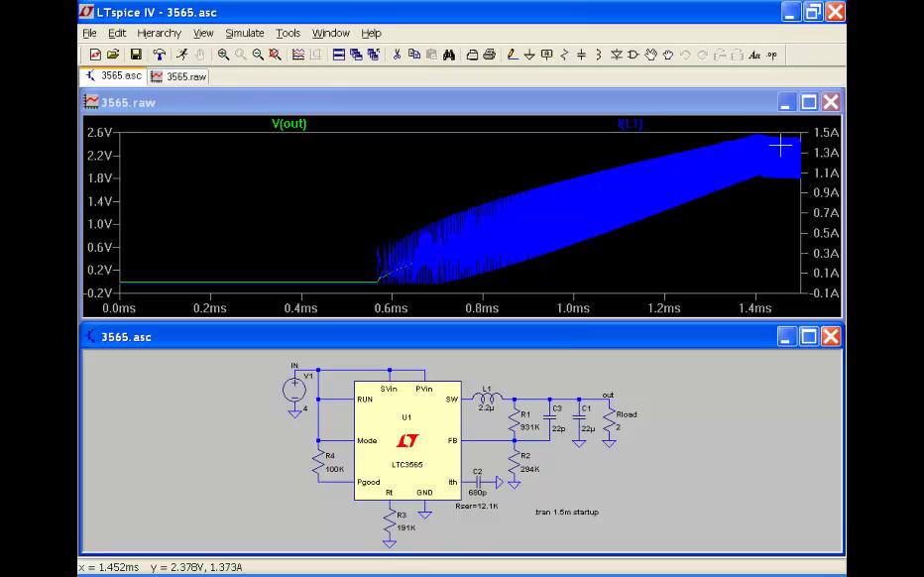Open the Control Panel hammer icon

click(159, 56)
